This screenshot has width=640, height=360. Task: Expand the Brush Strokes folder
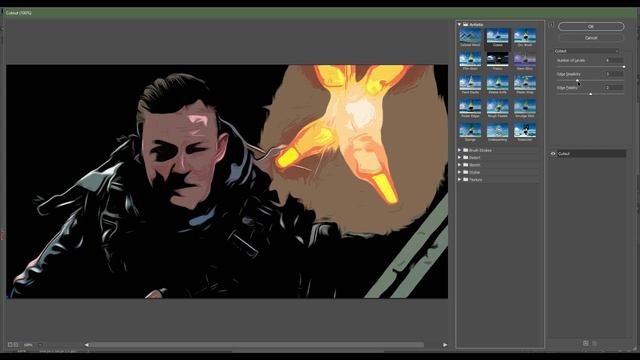[460, 150]
